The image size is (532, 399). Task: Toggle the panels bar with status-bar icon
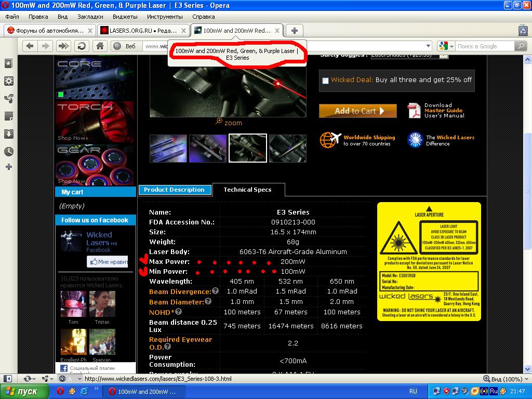(x=8, y=379)
